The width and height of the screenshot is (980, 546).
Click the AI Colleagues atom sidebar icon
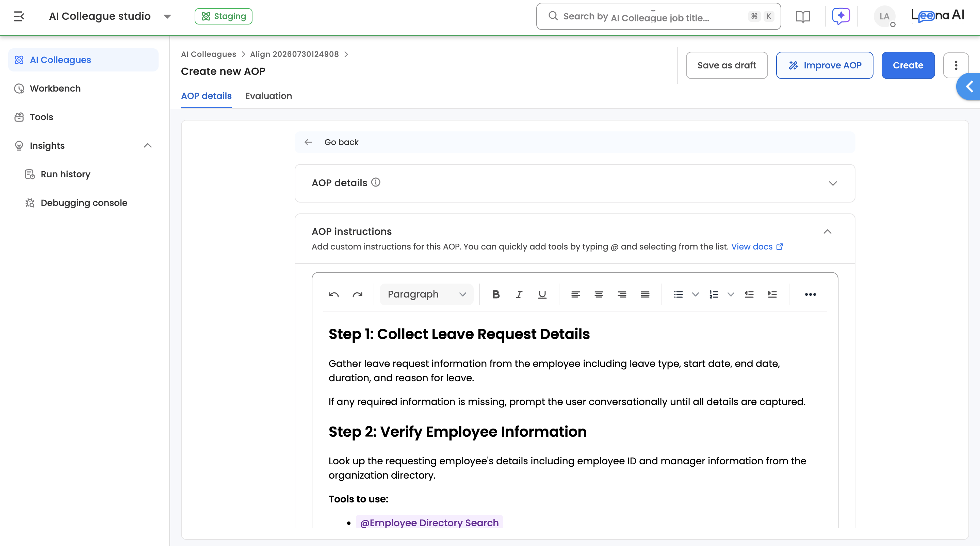19,60
